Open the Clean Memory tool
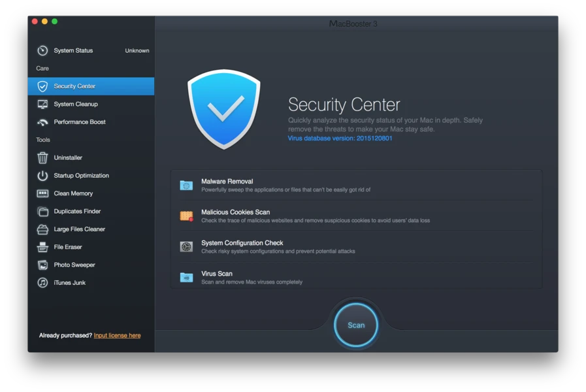Image resolution: width=586 pixels, height=392 pixels. [91, 193]
